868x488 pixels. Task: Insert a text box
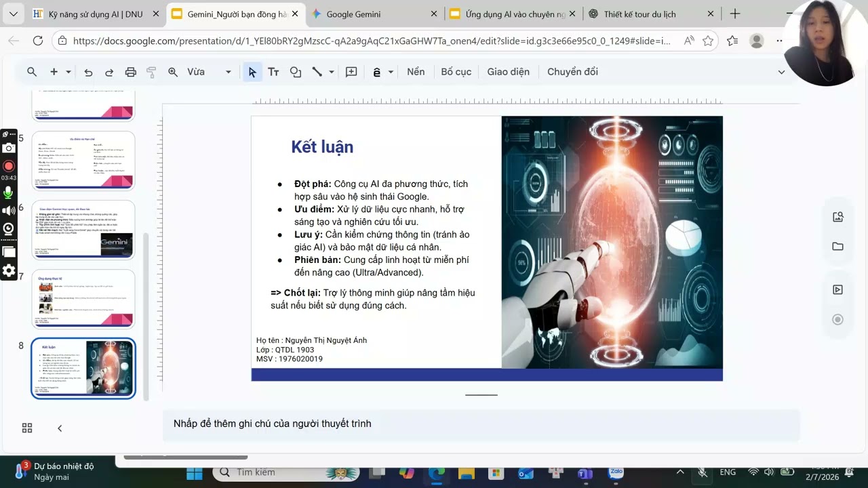(274, 72)
